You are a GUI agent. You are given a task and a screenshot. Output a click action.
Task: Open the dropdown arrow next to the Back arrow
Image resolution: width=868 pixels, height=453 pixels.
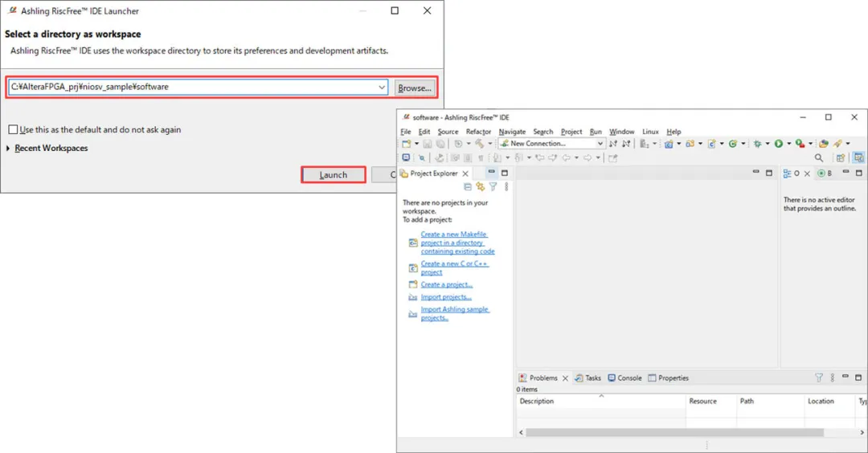(576, 158)
